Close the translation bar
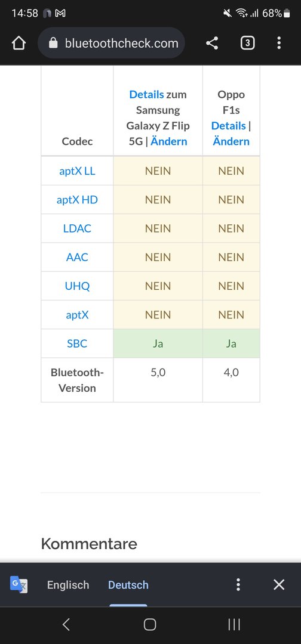Screen dimensions: 301x644 (x=279, y=584)
